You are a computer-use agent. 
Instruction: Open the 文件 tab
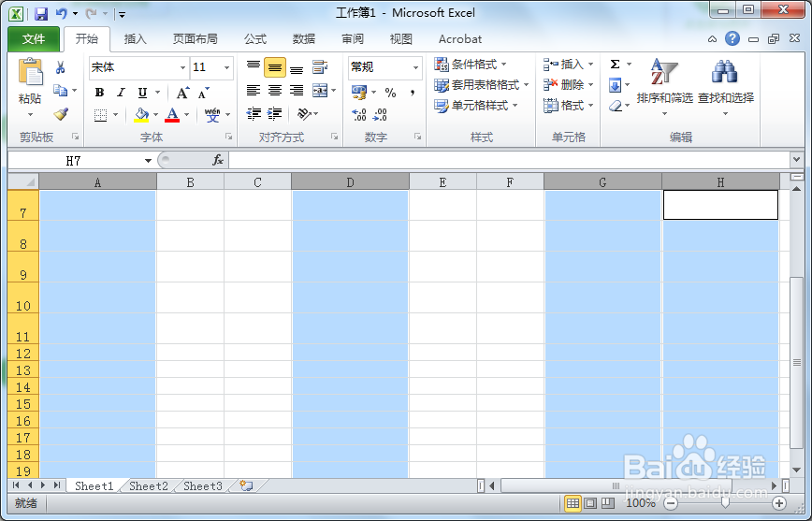(x=34, y=39)
